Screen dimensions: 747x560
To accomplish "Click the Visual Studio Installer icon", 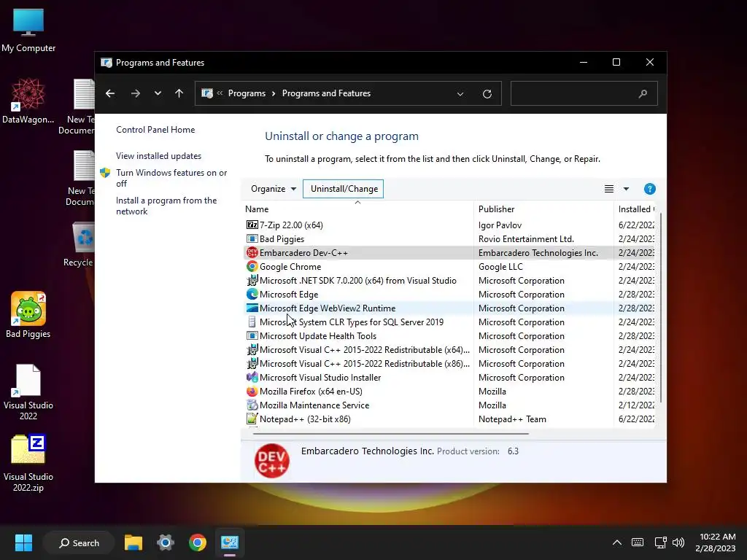I will click(x=252, y=377).
